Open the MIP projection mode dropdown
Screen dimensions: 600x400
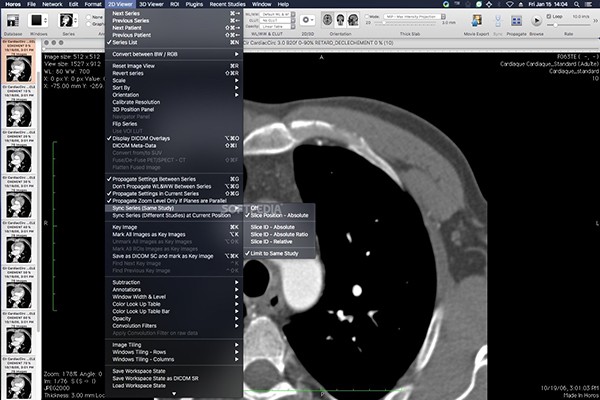[415, 16]
